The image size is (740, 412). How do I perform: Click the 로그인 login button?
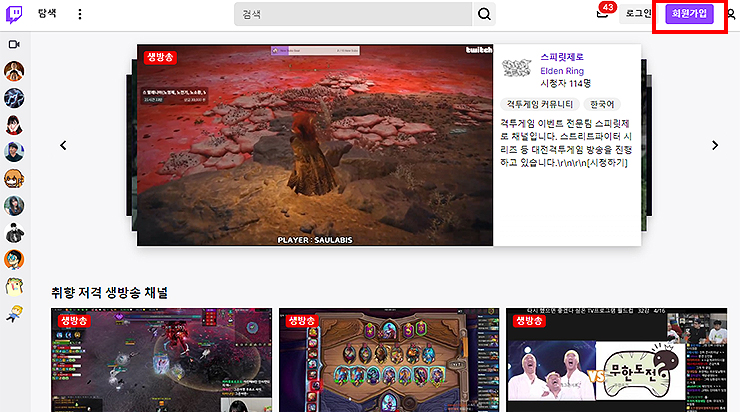click(638, 14)
